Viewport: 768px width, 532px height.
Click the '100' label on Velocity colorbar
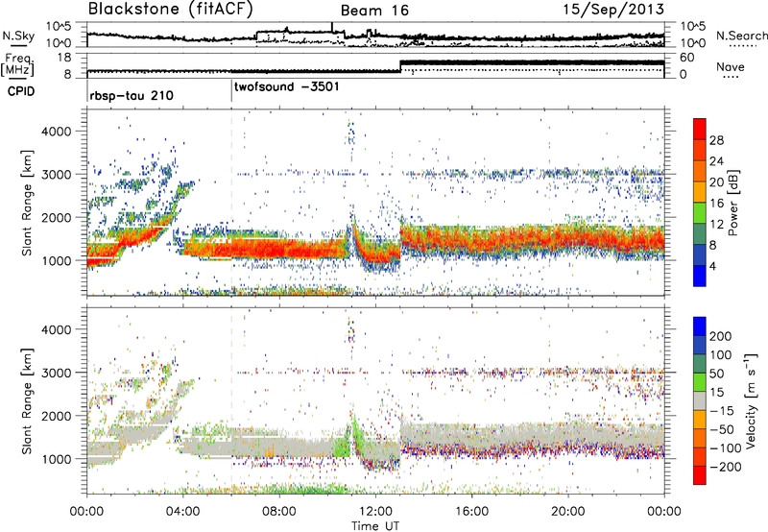(x=721, y=355)
